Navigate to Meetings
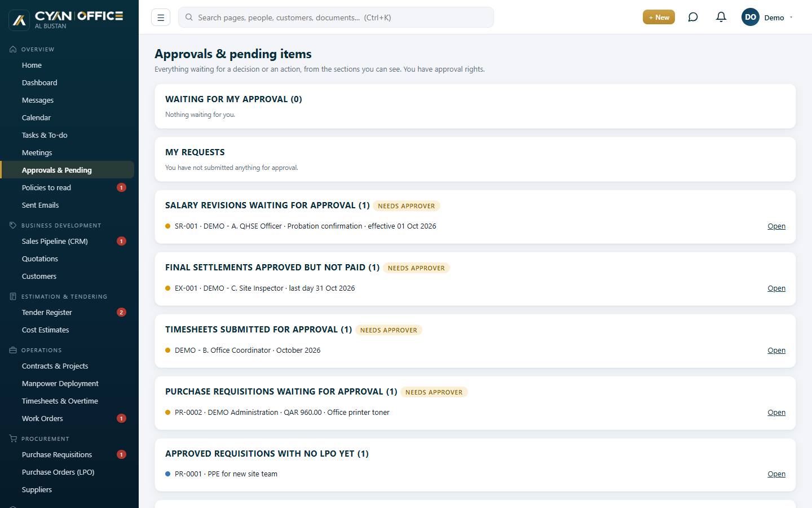Viewport: 812px width, 508px height. coord(67,152)
